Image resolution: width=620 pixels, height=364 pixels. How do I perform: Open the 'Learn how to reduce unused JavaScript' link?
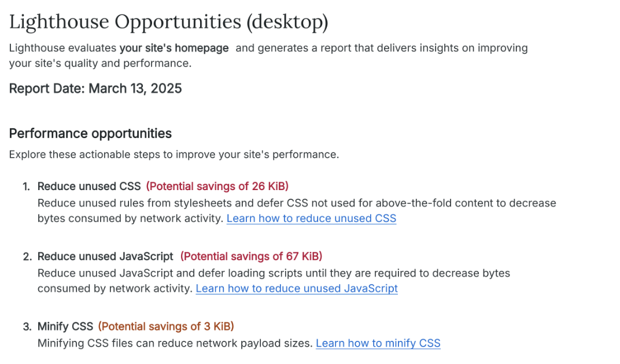(x=297, y=288)
